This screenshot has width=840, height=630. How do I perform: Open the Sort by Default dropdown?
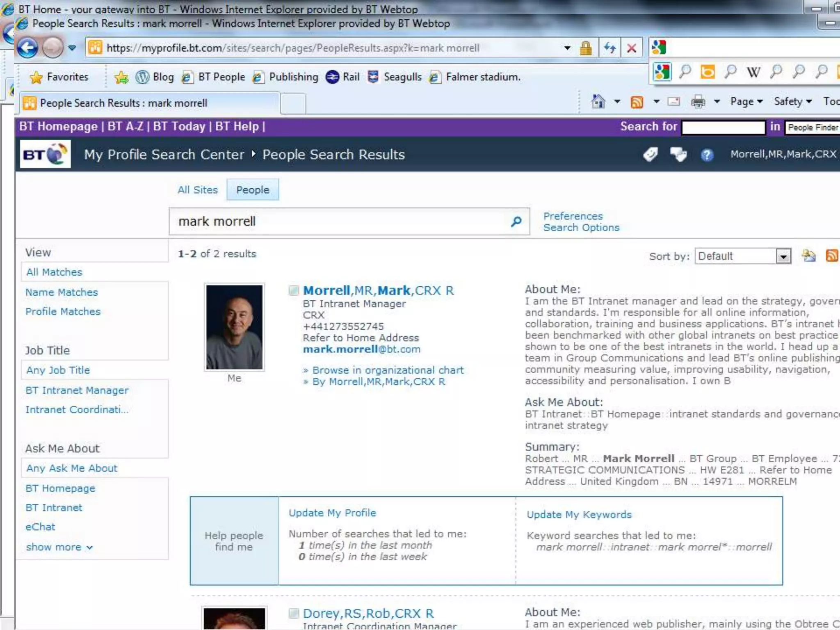point(743,256)
